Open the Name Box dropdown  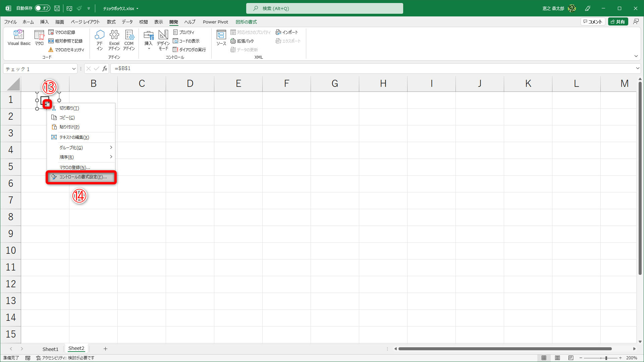[x=74, y=68]
